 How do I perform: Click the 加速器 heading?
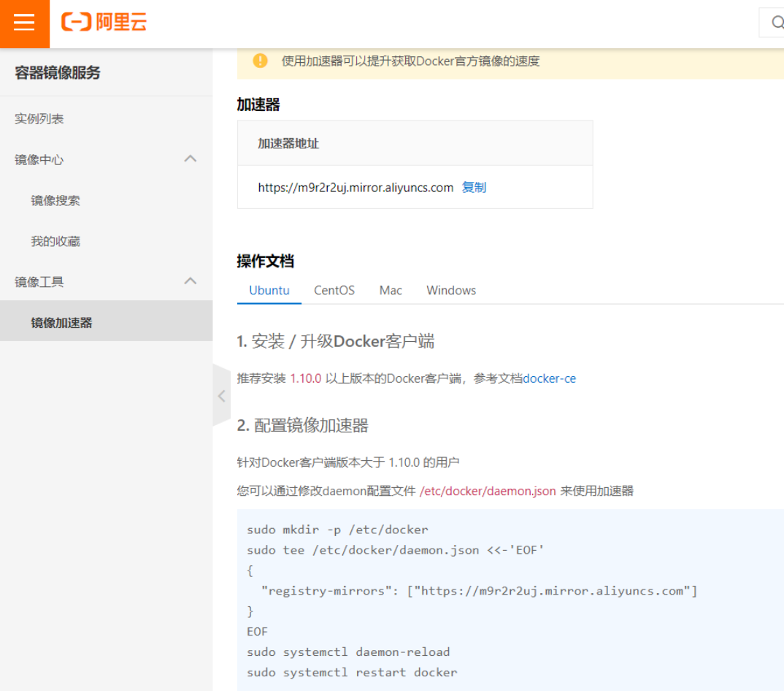click(x=258, y=105)
